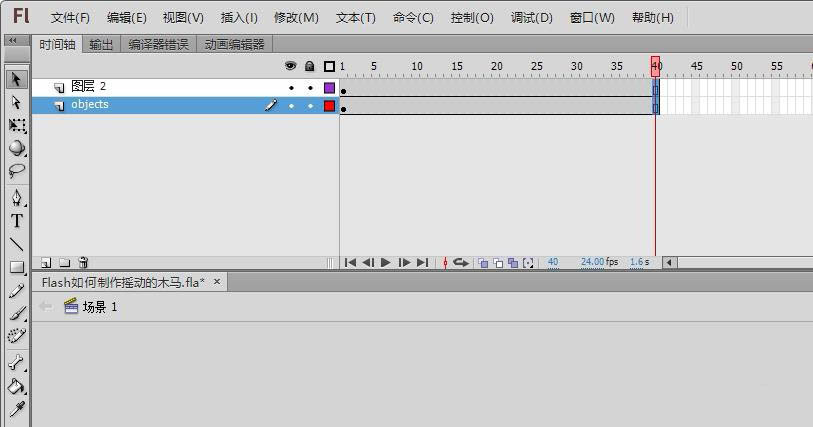Switch to the 编译器错误 tab
The height and width of the screenshot is (427, 813).
click(159, 45)
